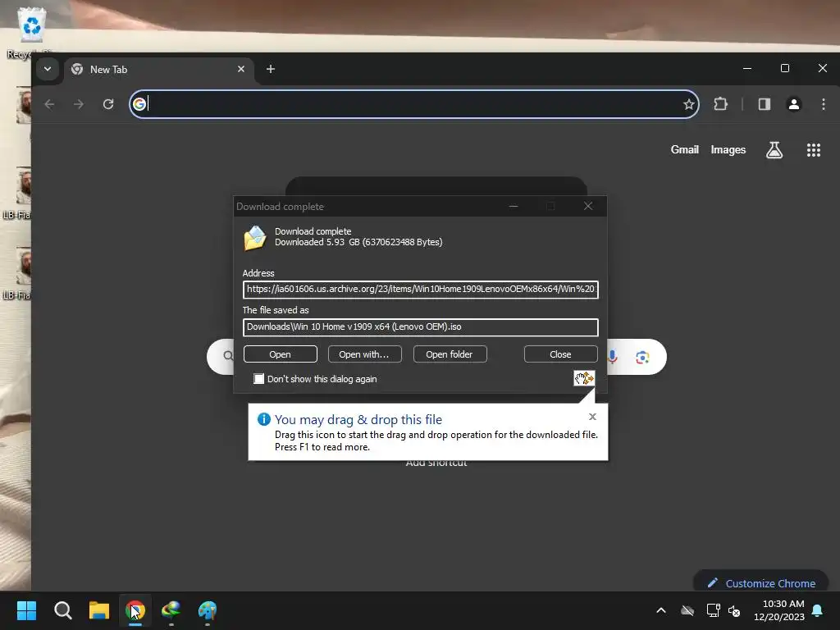Screen dimensions: 840x630
Task: Open Google Images link
Action: point(728,149)
